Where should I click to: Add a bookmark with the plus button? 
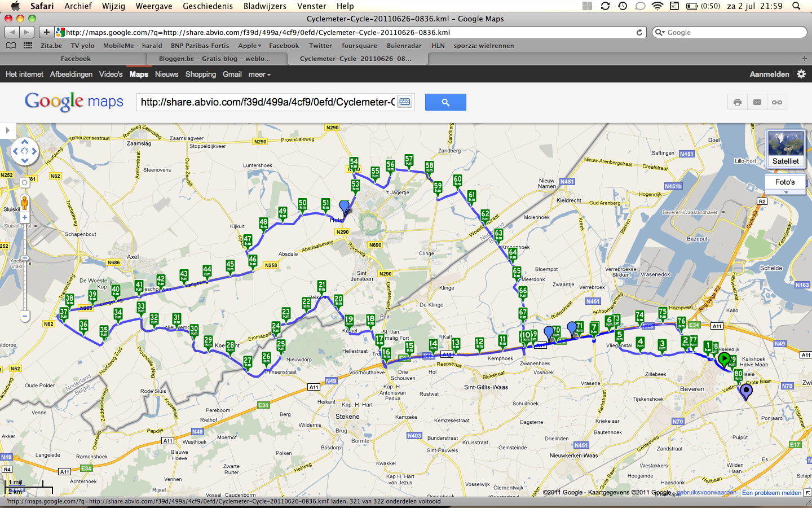47,32
